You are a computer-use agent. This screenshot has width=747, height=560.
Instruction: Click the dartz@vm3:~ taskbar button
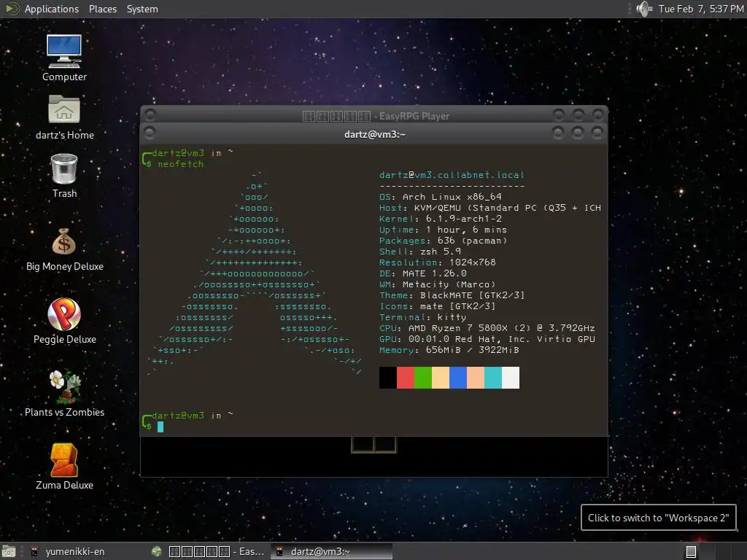(x=332, y=551)
